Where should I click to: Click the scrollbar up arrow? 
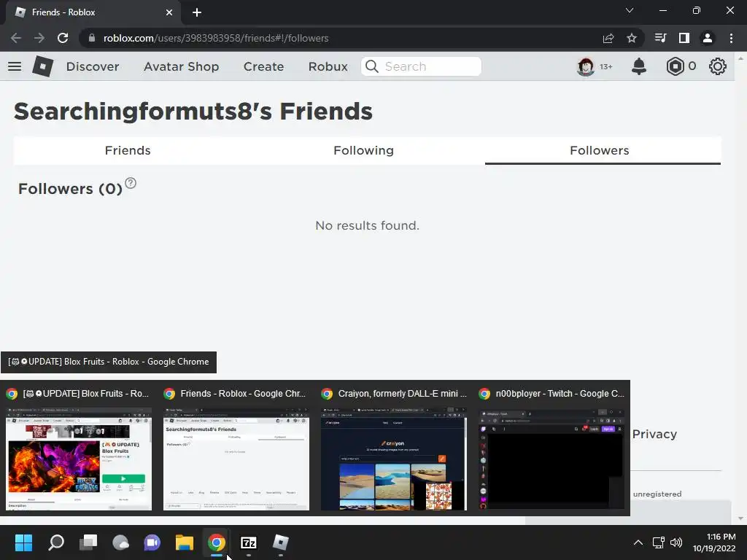pos(740,58)
